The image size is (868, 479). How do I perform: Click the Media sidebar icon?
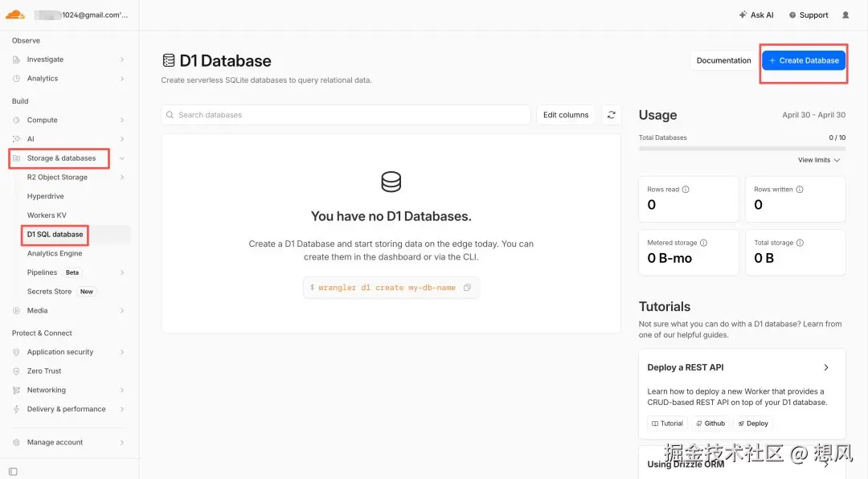tap(16, 311)
